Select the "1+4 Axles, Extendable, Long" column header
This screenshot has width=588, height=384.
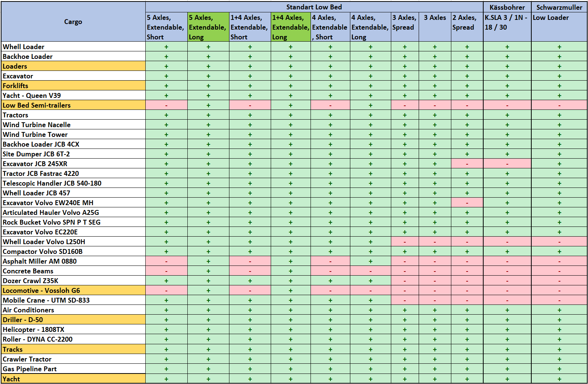291,27
